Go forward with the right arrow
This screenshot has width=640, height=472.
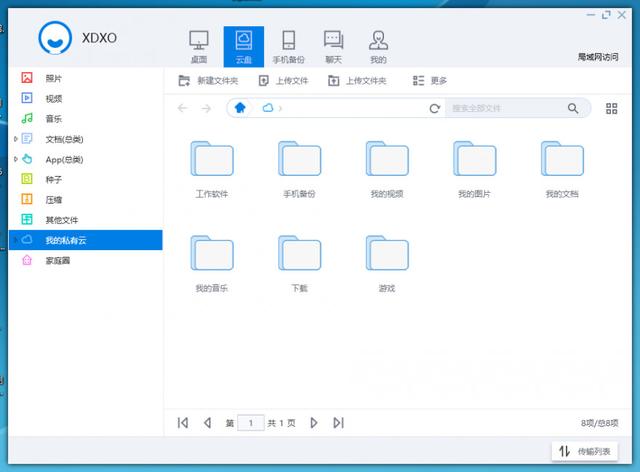point(207,108)
